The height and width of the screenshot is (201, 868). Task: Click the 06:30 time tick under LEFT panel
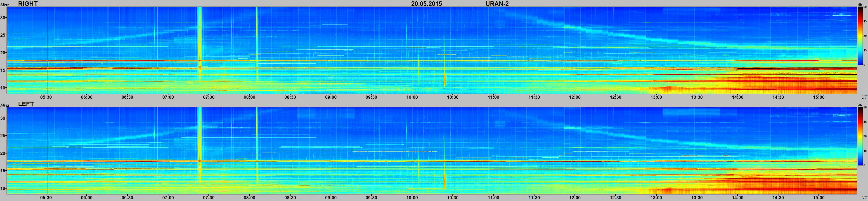(127, 198)
